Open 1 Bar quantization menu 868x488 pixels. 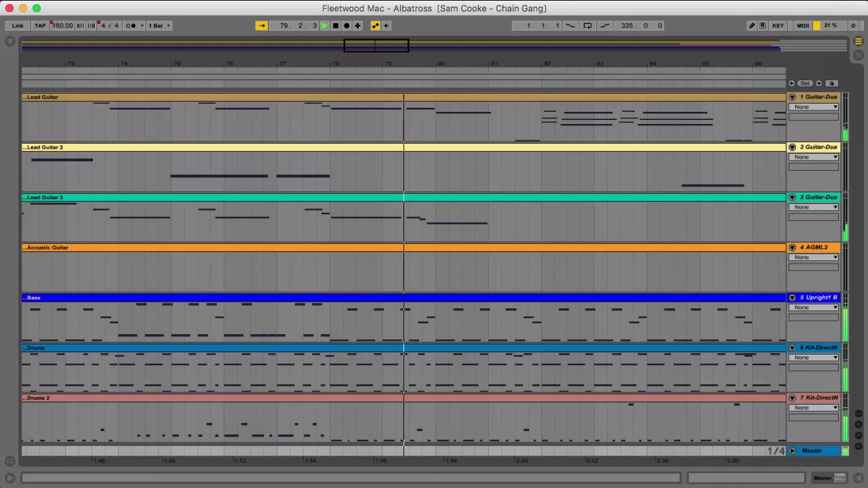159,26
